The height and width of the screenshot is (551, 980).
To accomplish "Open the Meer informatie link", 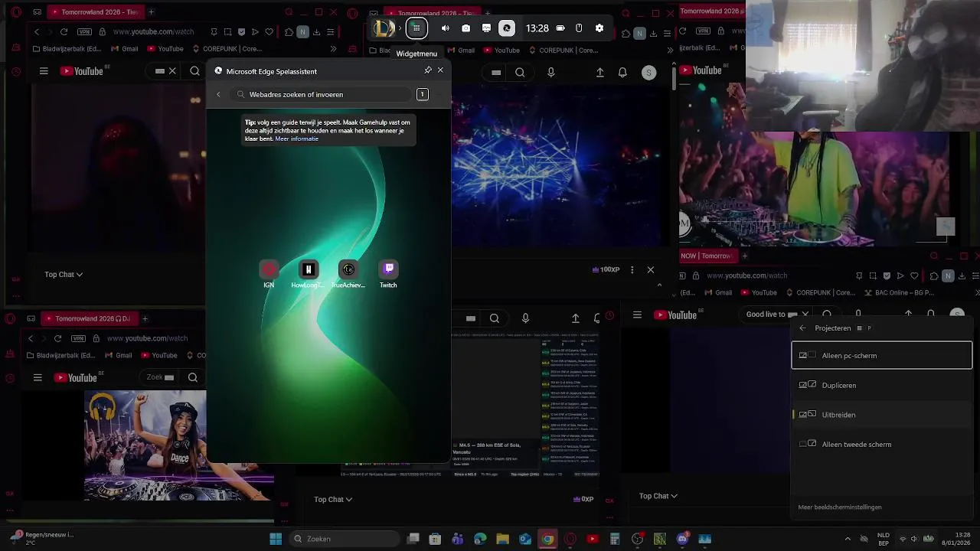I will click(296, 139).
